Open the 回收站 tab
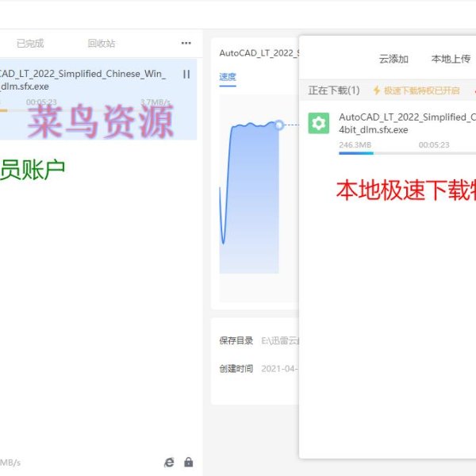The height and width of the screenshot is (476, 476). [102, 44]
